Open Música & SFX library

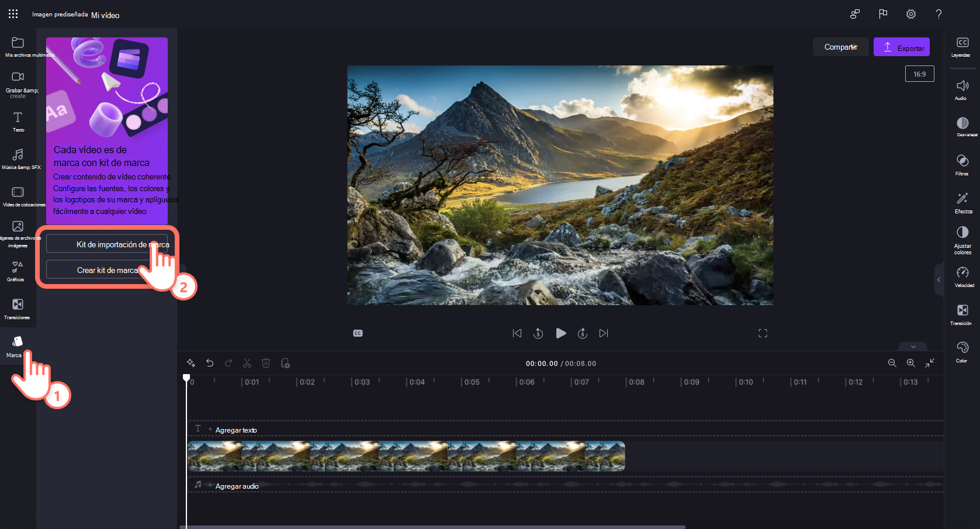click(18, 158)
